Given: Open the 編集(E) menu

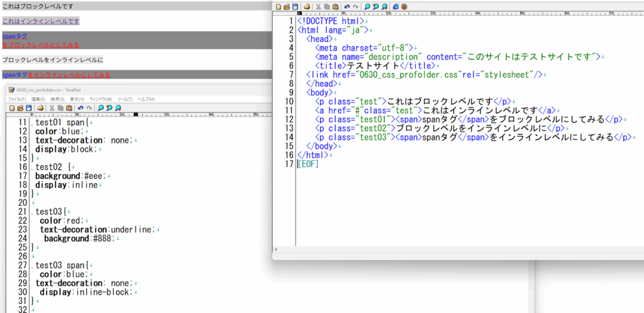Looking at the screenshot, I should (38, 99).
